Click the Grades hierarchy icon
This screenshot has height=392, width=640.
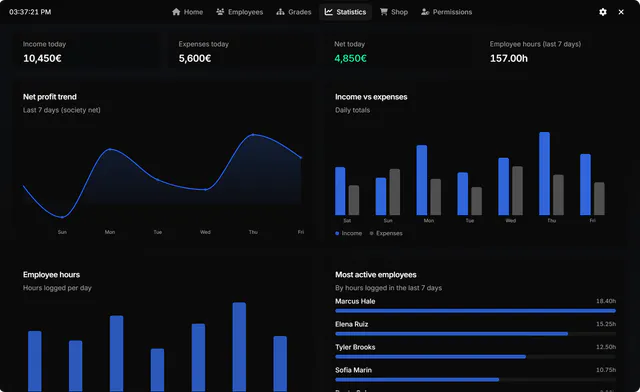tap(280, 12)
